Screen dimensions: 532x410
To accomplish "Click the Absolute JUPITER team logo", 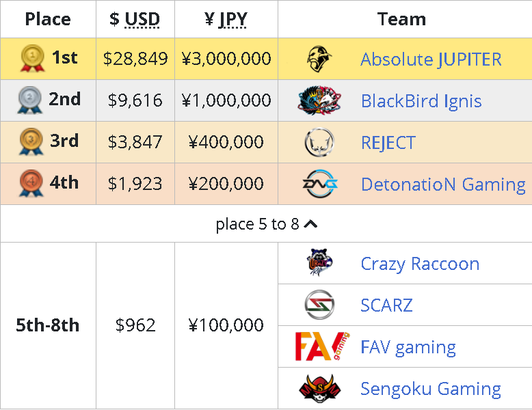I will tap(319, 59).
